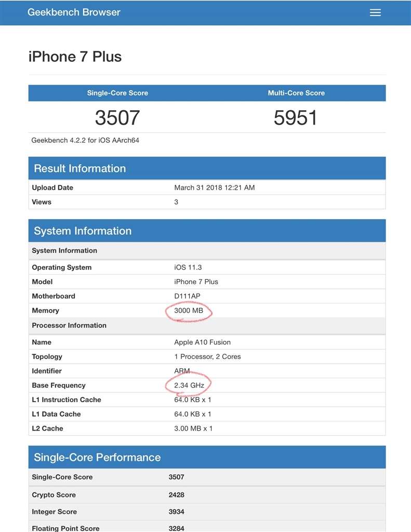Select the Geekbench 4.2.2 for iOS AArch64 text

pyautogui.click(x=85, y=140)
